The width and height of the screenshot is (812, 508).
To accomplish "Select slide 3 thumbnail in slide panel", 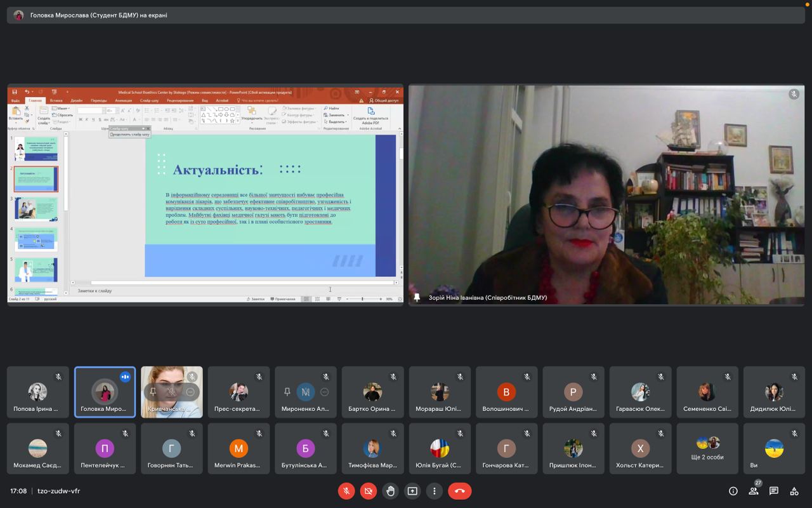I will pos(36,209).
